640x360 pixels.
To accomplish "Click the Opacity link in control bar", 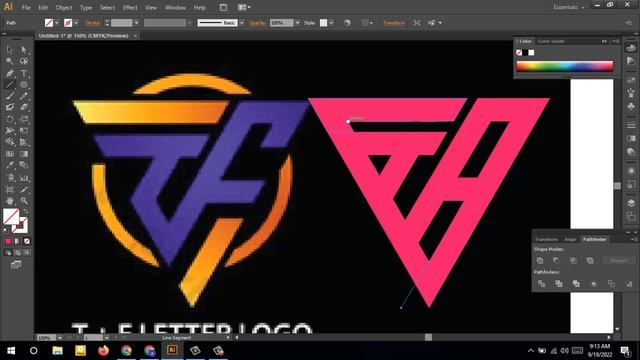I will tap(257, 23).
